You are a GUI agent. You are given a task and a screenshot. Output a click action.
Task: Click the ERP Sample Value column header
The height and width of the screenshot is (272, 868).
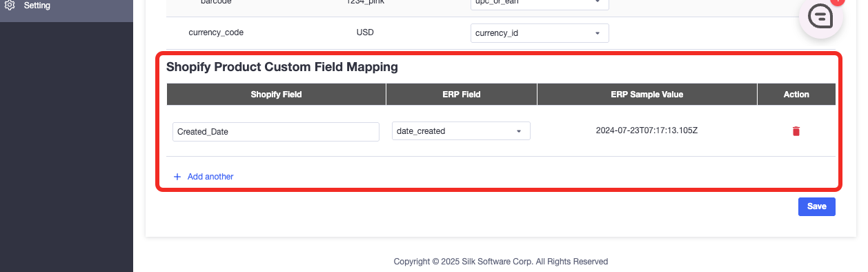(x=647, y=95)
